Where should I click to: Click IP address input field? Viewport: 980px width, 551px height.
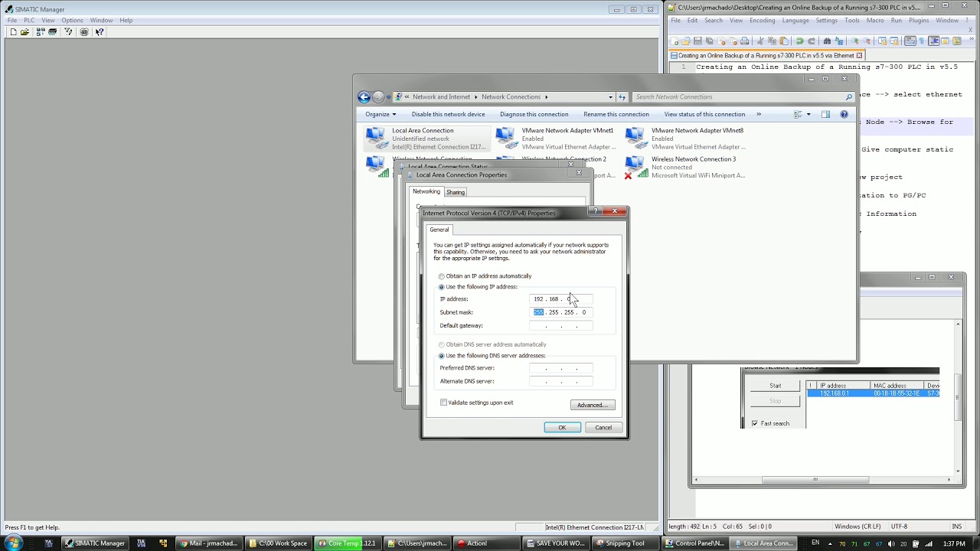561,299
